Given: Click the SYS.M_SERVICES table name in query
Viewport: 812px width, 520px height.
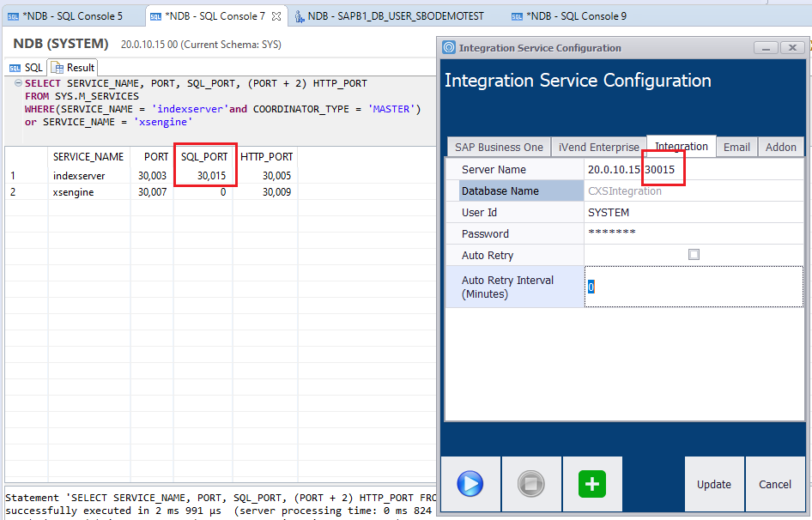Looking at the screenshot, I should coord(97,96).
